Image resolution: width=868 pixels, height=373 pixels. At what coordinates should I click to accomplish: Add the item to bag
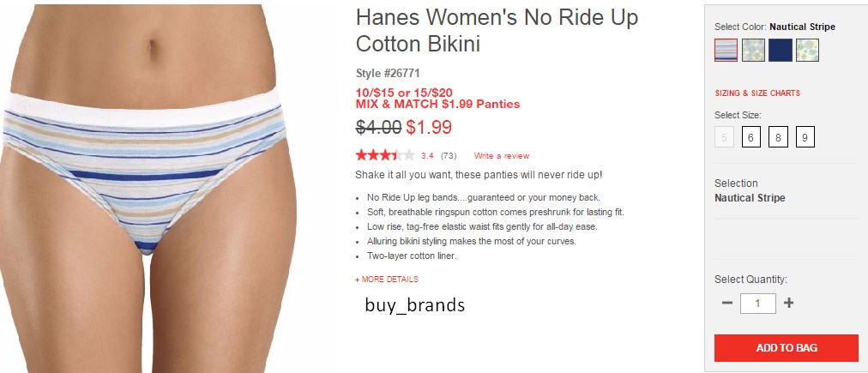point(786,348)
